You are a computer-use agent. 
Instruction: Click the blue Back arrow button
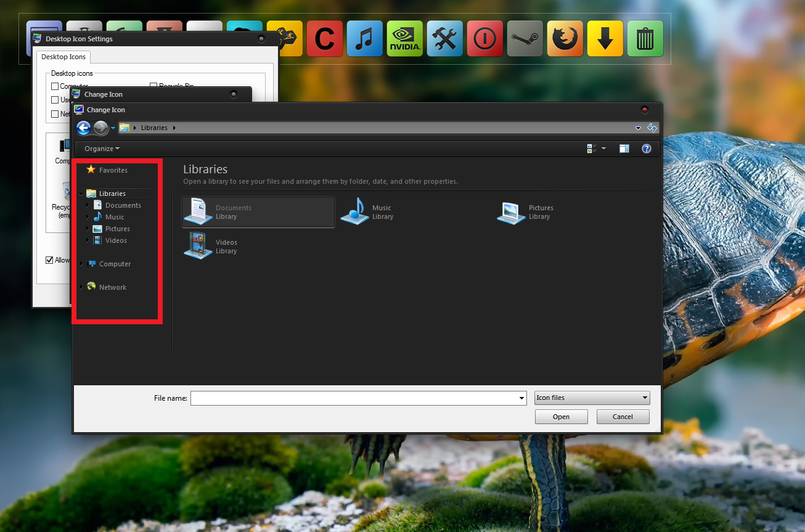[83, 128]
